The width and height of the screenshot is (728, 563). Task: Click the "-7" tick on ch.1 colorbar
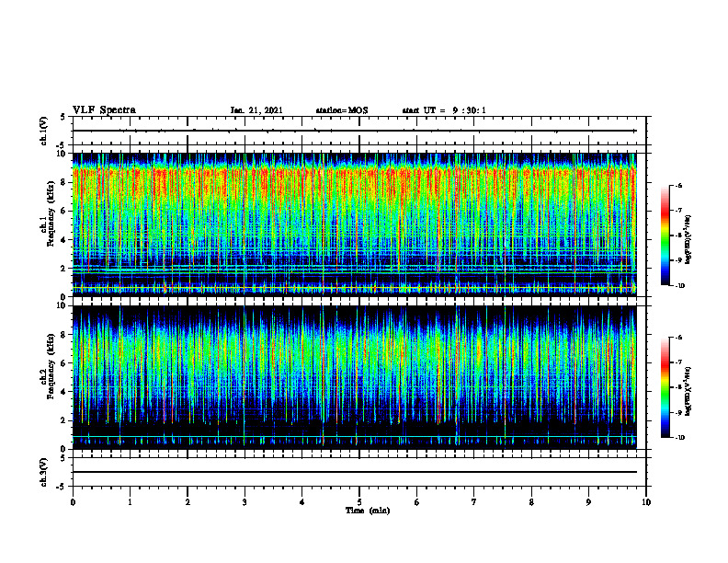(x=678, y=211)
